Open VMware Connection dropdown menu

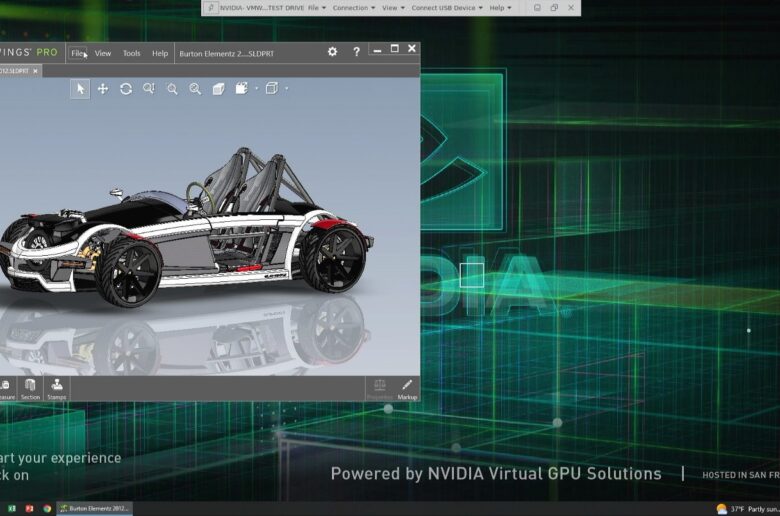[354, 8]
